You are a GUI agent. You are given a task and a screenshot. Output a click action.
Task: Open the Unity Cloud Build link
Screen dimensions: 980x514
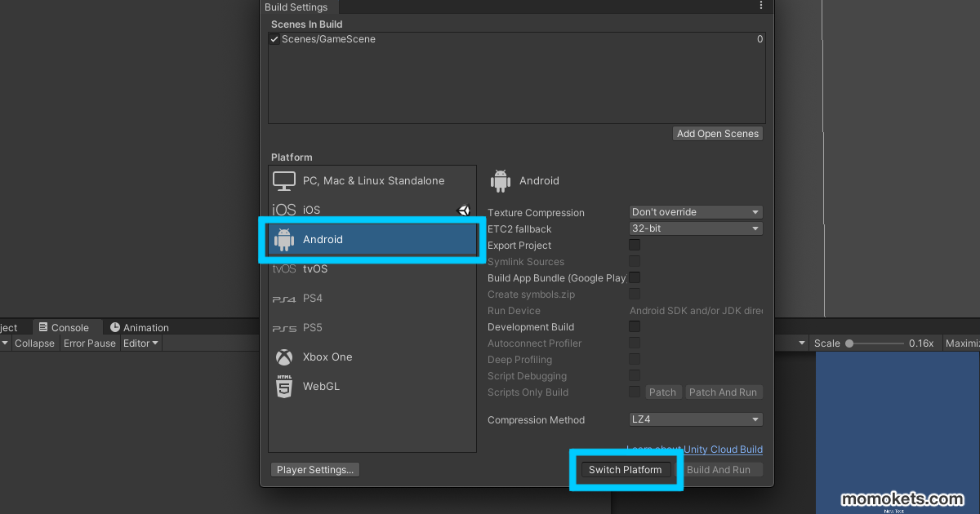coord(724,449)
